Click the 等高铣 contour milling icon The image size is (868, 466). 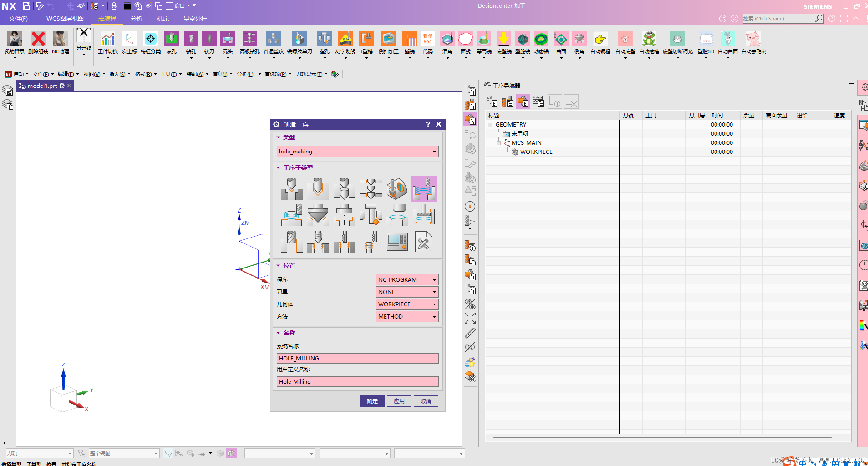point(484,39)
